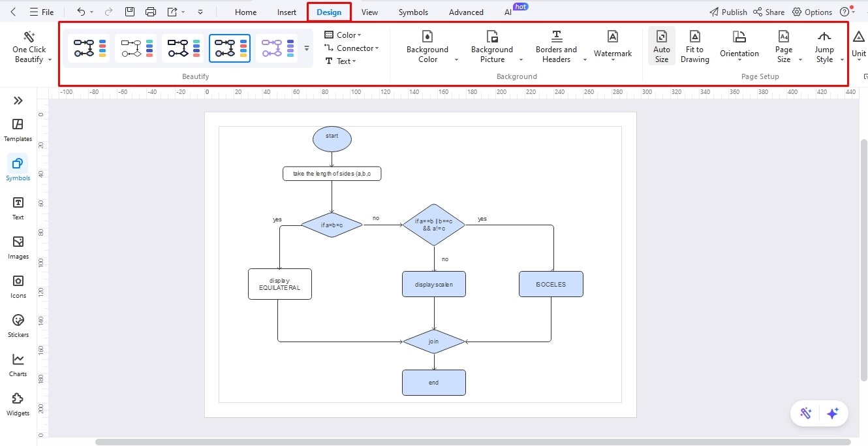Click the Share button

click(x=769, y=12)
